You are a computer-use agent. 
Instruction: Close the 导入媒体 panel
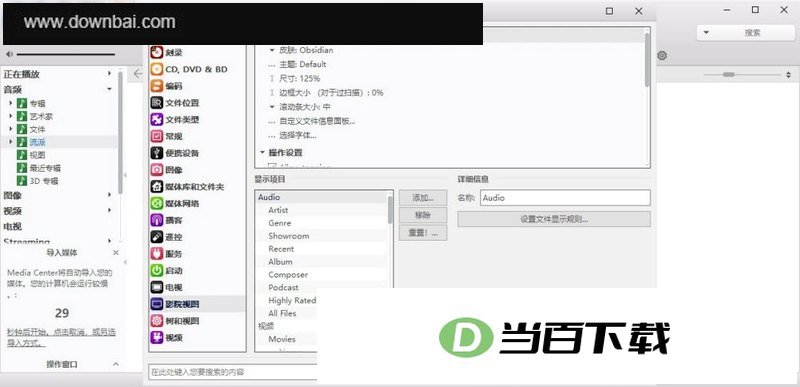(x=116, y=253)
